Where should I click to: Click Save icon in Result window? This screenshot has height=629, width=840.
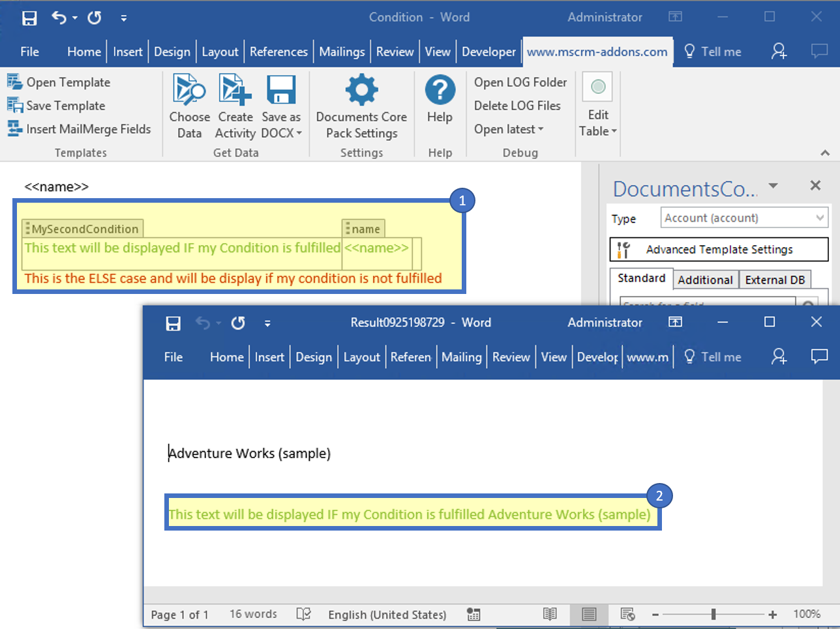coord(173,323)
